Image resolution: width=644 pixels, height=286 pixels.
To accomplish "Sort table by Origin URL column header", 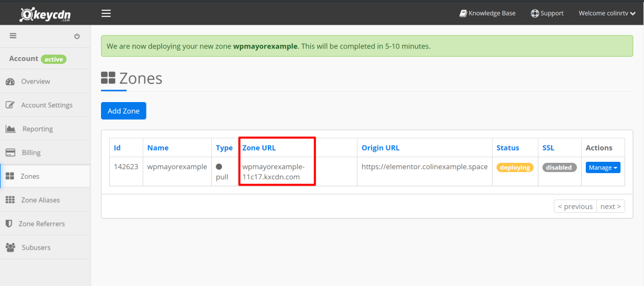I will [x=380, y=147].
